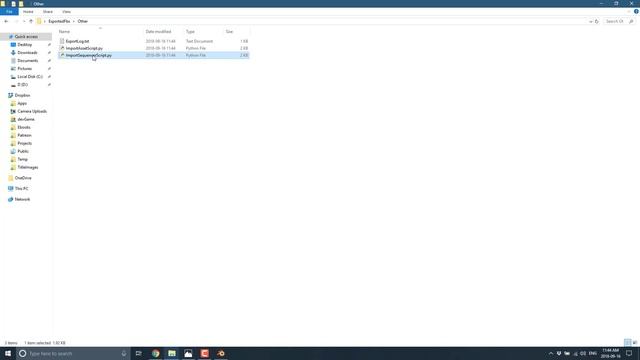Open Local Disk (C:) in navigation pane

30,77
